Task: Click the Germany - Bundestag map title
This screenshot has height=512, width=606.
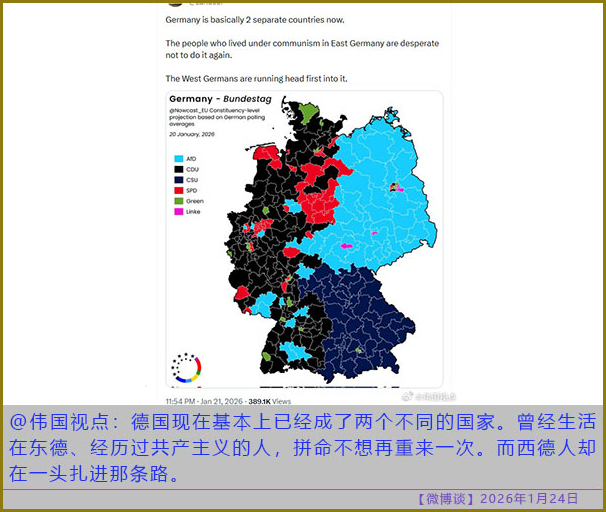Action: click(213, 99)
